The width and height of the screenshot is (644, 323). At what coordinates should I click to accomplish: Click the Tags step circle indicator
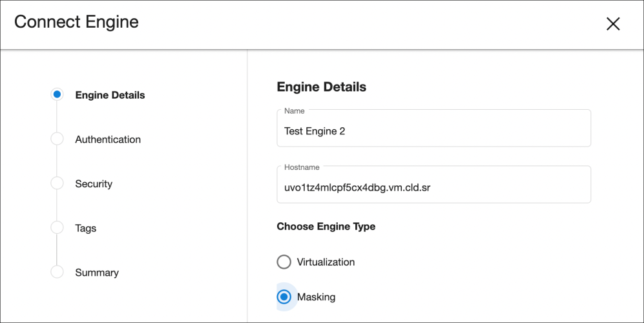click(57, 227)
